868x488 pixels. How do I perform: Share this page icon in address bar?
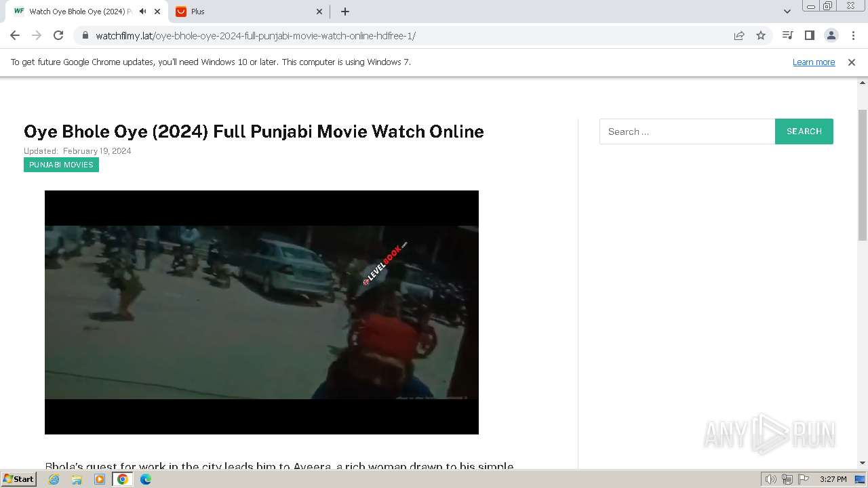(739, 35)
